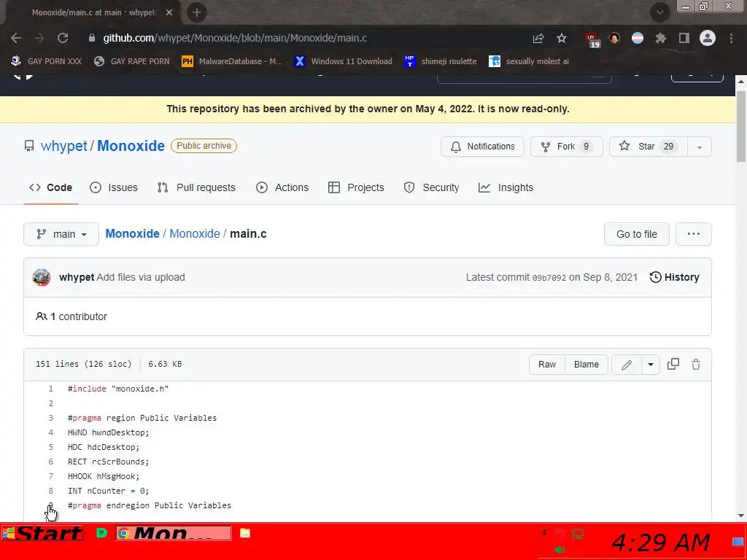Bookmark this page using the star icon

point(562,38)
